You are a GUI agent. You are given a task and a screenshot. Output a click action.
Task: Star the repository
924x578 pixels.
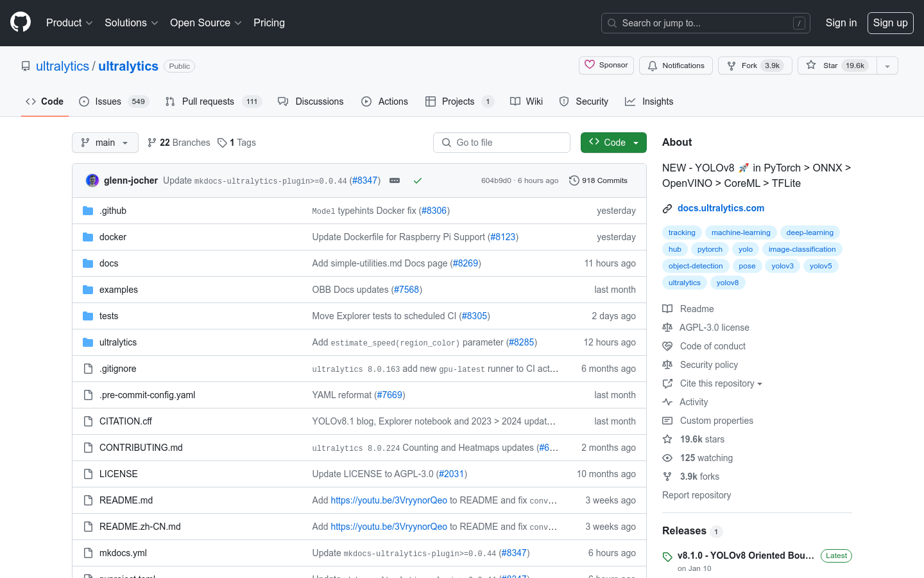point(837,66)
